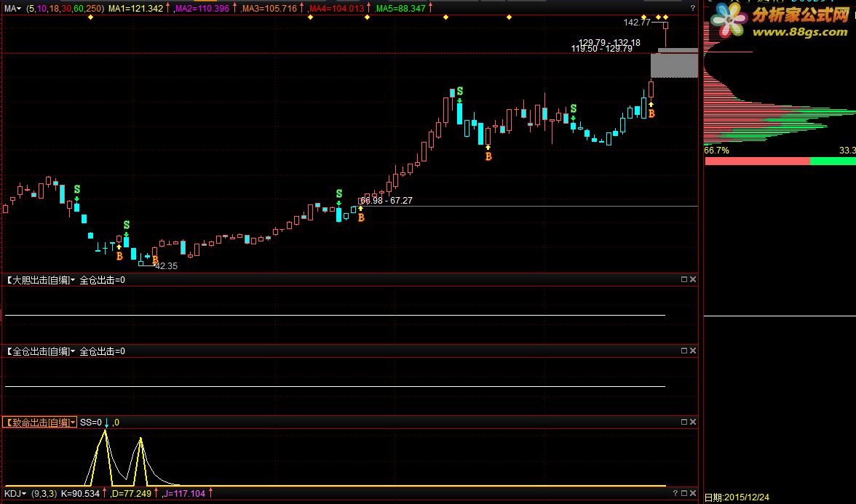Maximize the KDJ sub-panel

(x=684, y=493)
